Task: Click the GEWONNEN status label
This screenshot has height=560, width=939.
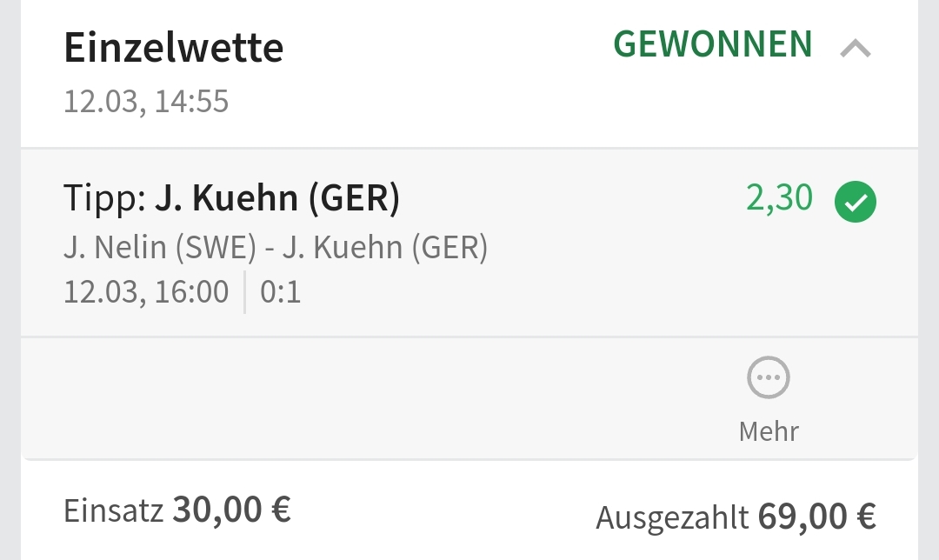Action: click(x=713, y=44)
